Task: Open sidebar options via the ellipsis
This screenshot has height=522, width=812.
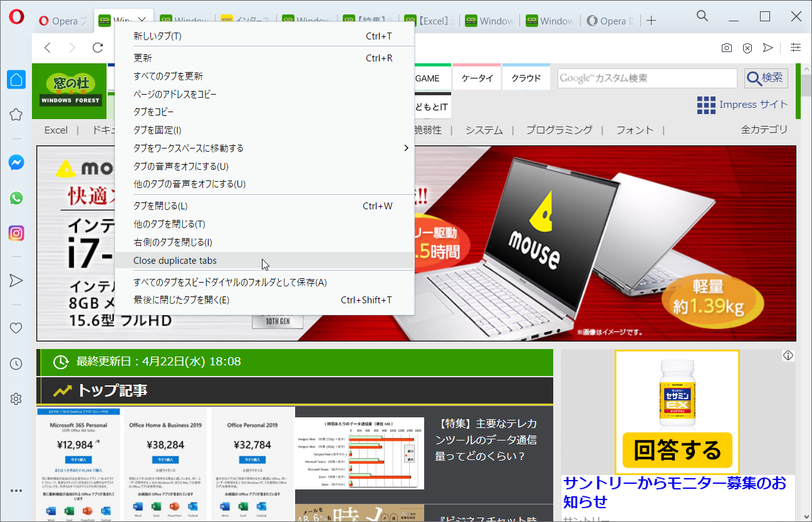Action: [x=16, y=490]
